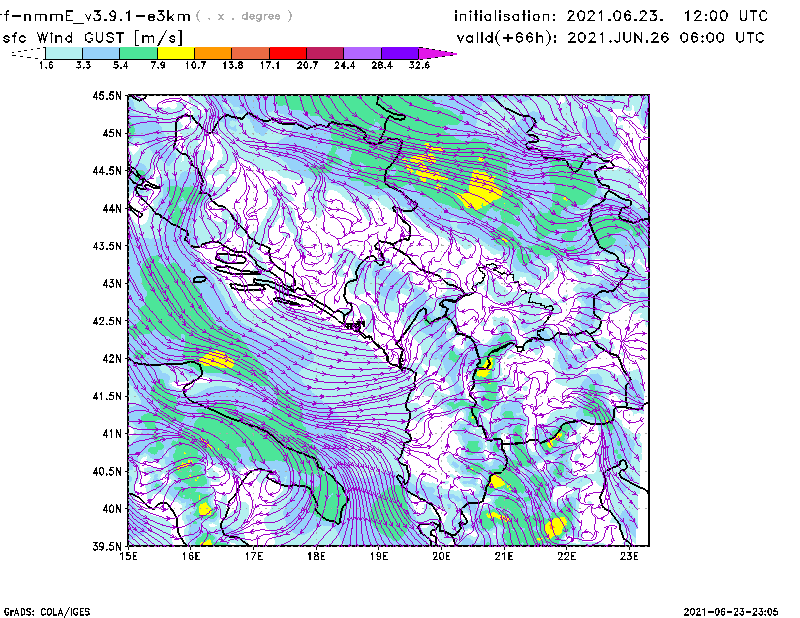The height and width of the screenshot is (618, 800).
Task: Click the 19E longitude label
Action: point(379,556)
